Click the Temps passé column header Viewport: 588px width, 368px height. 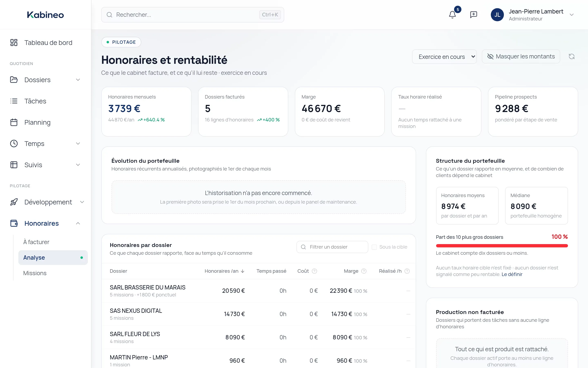click(271, 271)
